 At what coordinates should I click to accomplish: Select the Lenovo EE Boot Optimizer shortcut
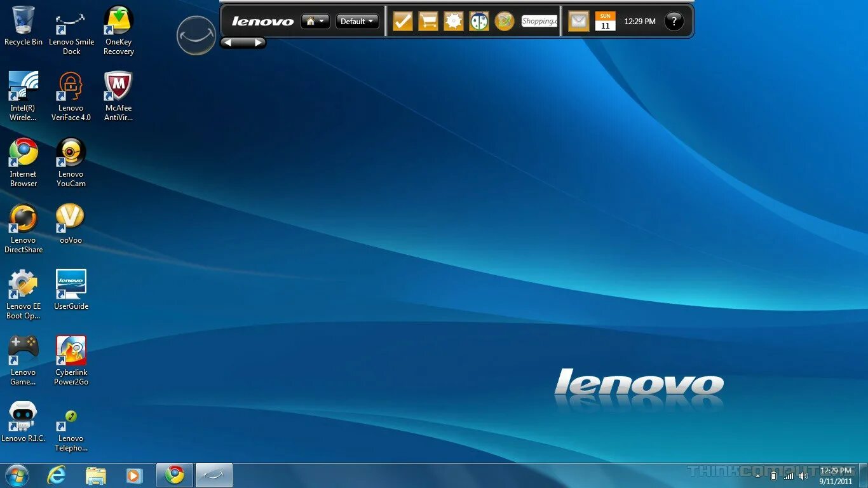point(24,295)
